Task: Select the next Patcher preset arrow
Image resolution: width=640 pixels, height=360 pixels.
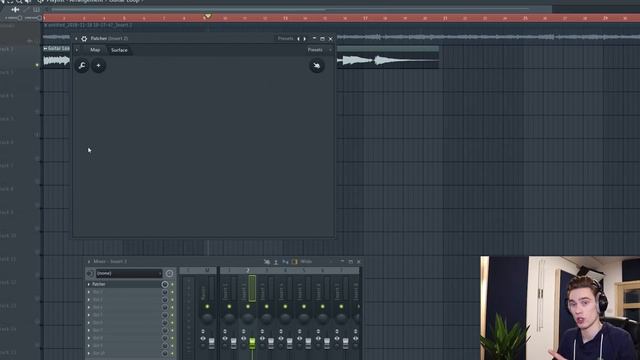Action: coord(304,39)
